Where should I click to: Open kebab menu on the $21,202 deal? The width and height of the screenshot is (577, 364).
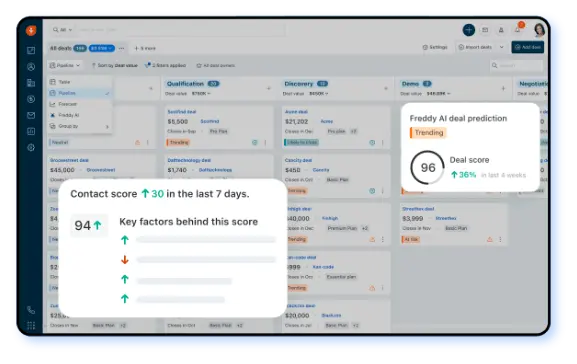tap(382, 142)
